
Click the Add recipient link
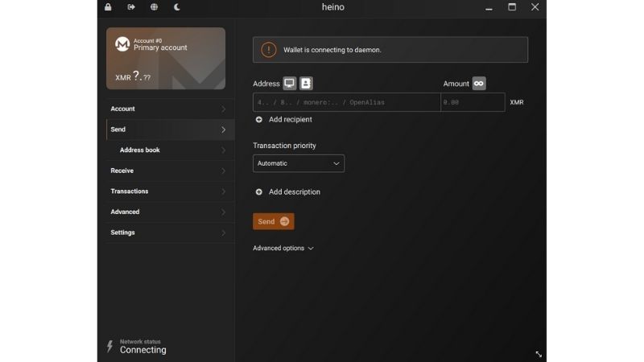tap(291, 119)
